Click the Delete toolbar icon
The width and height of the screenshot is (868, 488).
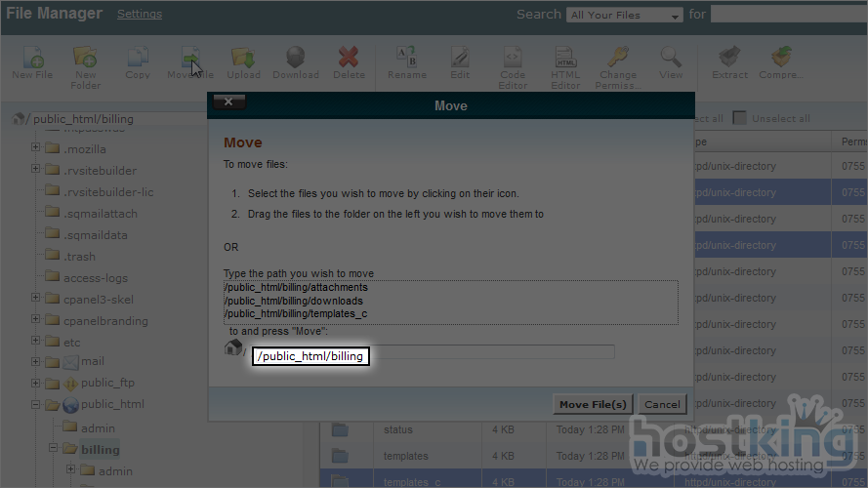pyautogui.click(x=349, y=61)
